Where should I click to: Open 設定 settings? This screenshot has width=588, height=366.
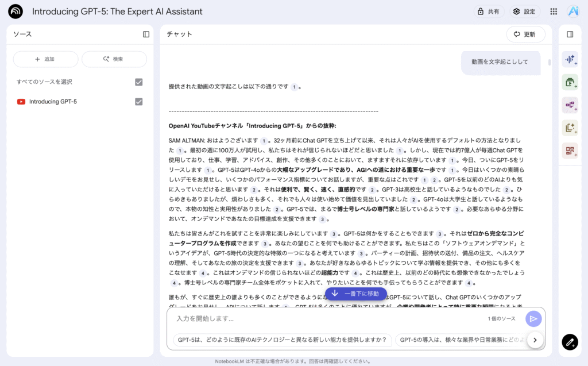(x=525, y=11)
